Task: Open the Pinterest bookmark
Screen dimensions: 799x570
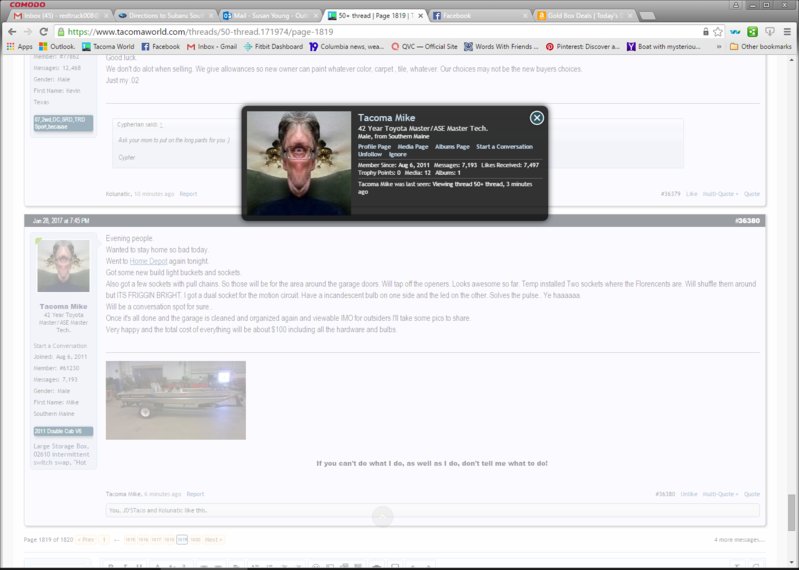Action: click(582, 46)
